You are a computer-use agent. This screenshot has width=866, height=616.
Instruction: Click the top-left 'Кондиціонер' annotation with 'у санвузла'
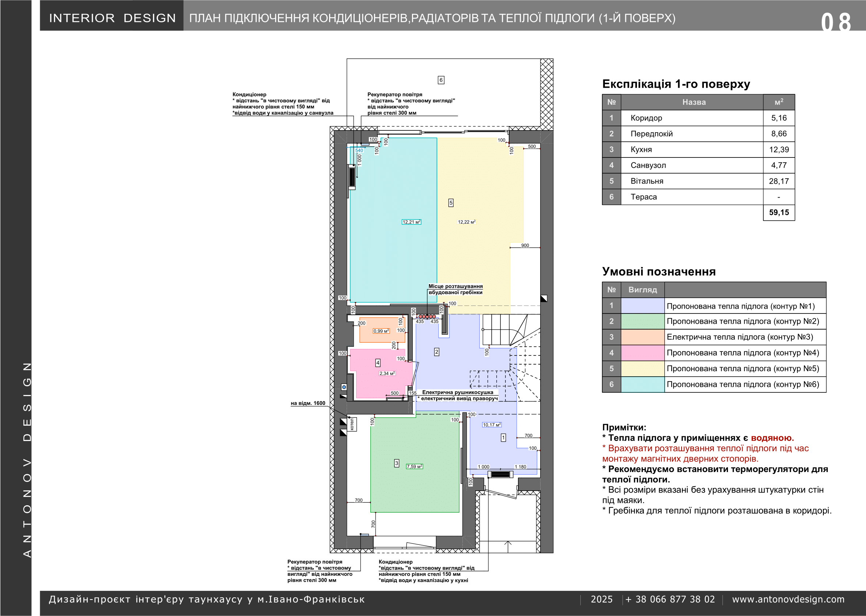pos(283,103)
